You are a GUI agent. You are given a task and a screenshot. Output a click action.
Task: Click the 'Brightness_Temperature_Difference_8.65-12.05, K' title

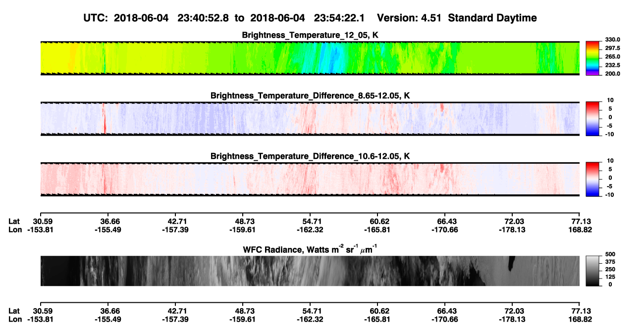tap(310, 95)
